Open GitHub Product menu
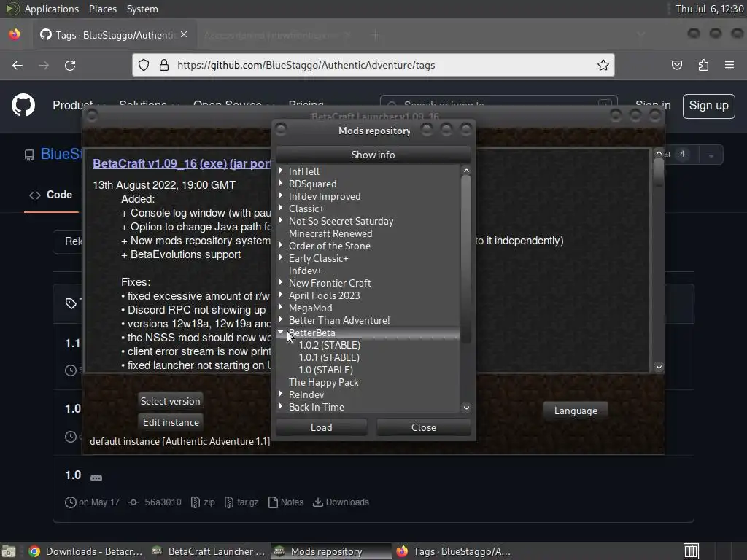This screenshot has height=560, width=747. (78, 105)
